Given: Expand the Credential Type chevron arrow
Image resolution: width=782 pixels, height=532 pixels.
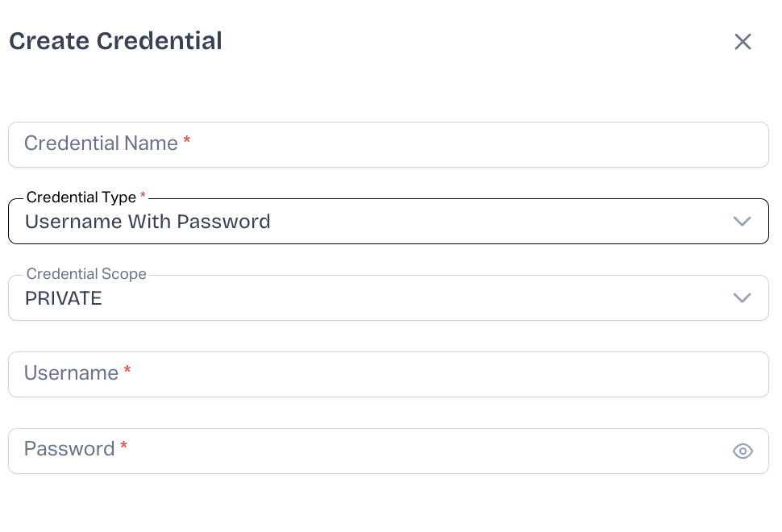Looking at the screenshot, I should (742, 222).
